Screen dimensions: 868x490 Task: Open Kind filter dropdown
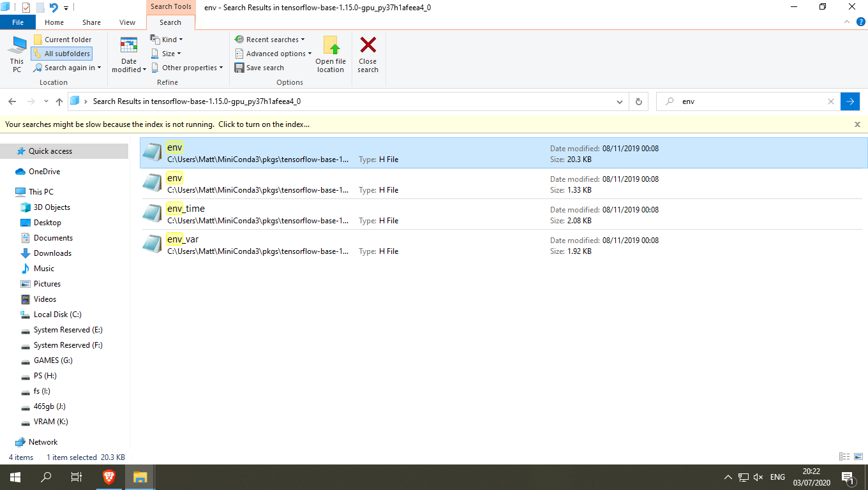click(167, 40)
